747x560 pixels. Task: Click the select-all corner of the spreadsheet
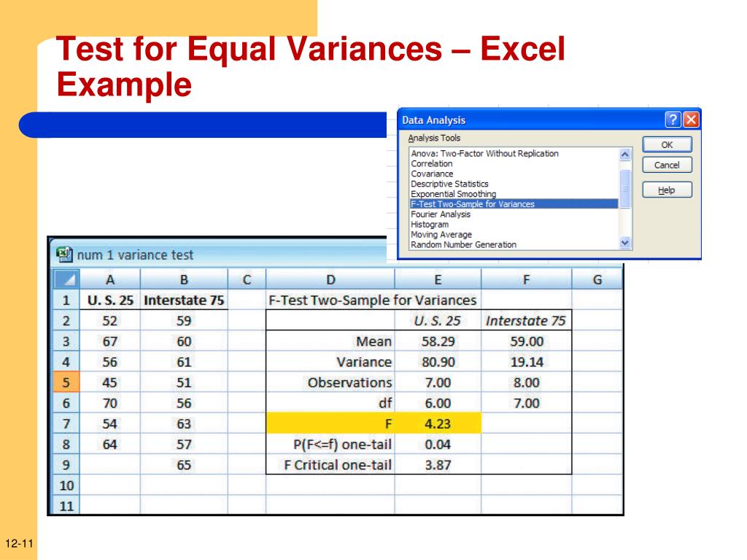tap(66, 279)
